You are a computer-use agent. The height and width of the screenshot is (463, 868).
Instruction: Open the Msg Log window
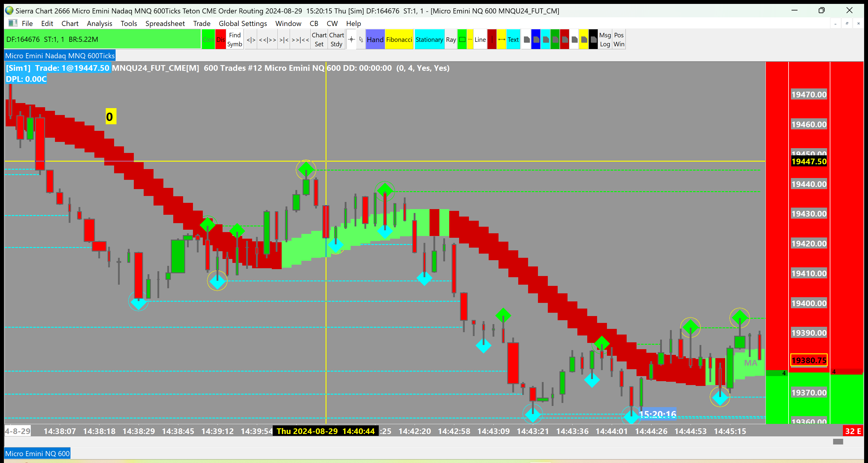[x=605, y=39]
